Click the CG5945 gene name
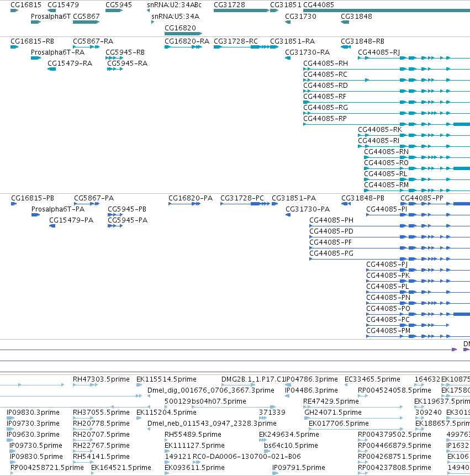 (119, 5)
